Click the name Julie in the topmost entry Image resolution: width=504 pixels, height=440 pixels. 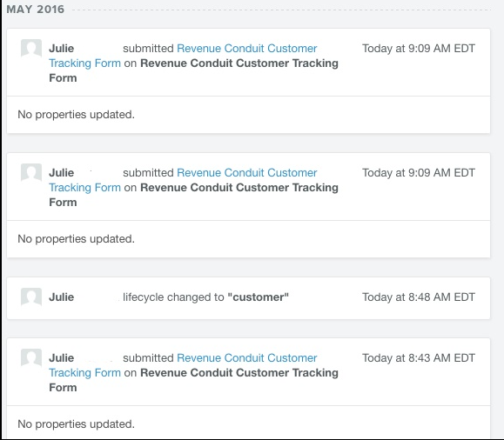(x=62, y=48)
